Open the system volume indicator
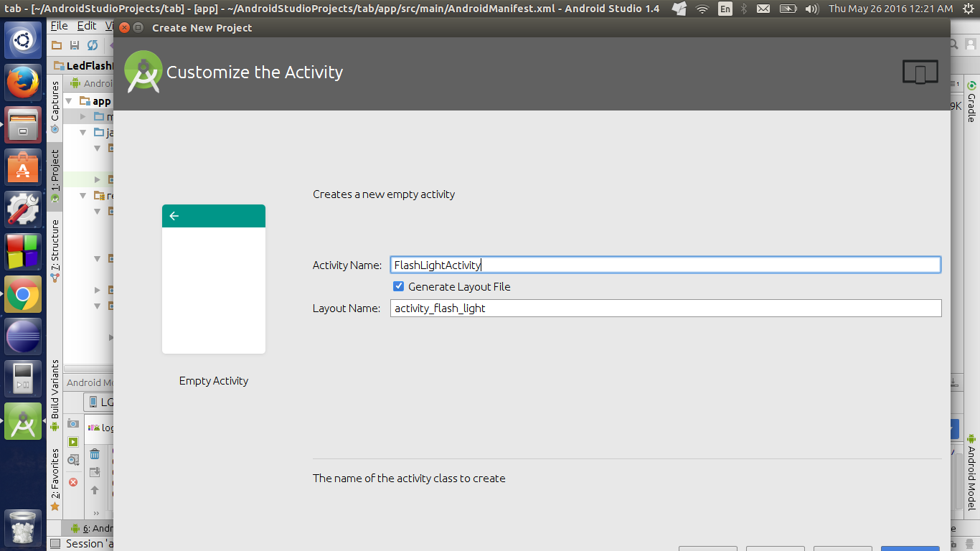 (811, 9)
